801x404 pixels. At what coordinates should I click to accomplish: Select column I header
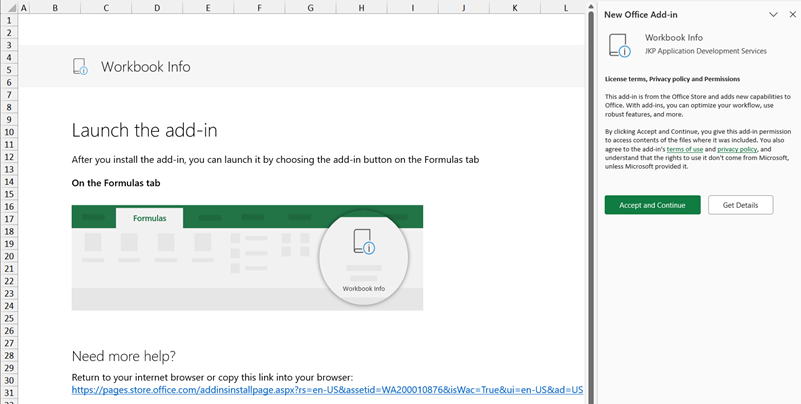click(x=412, y=8)
